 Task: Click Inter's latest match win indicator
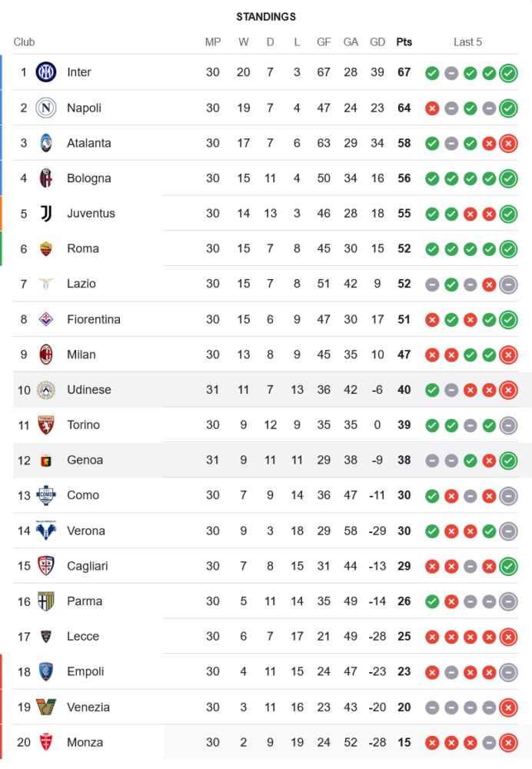[508, 73]
